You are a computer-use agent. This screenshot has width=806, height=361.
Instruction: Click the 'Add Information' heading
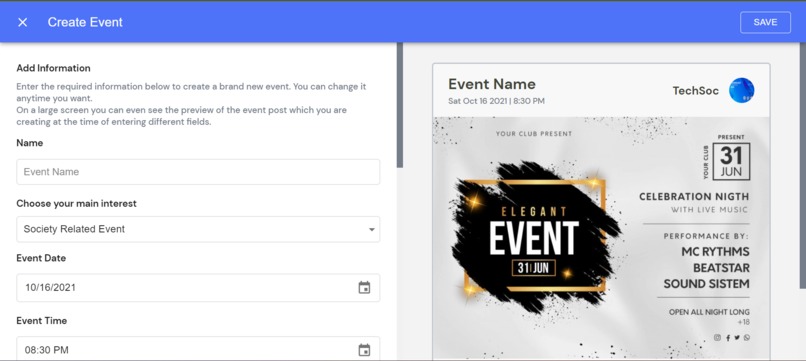(53, 68)
